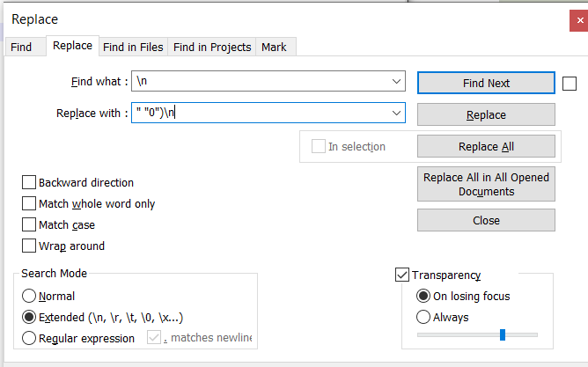This screenshot has height=367, width=588.
Task: Switch to the Find tab
Action: click(21, 48)
